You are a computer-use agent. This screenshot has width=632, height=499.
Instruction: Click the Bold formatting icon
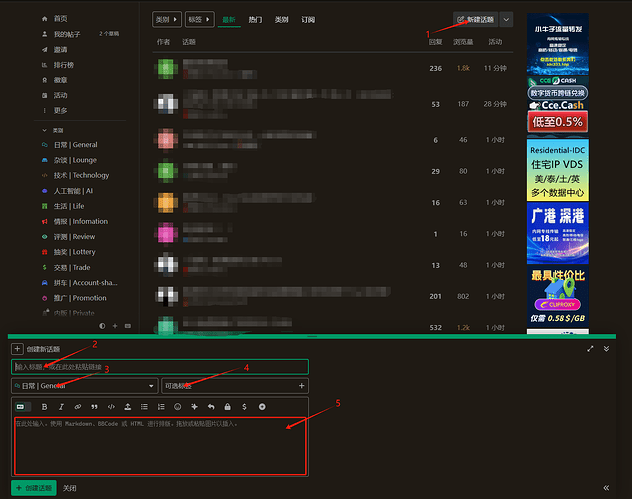[44, 407]
